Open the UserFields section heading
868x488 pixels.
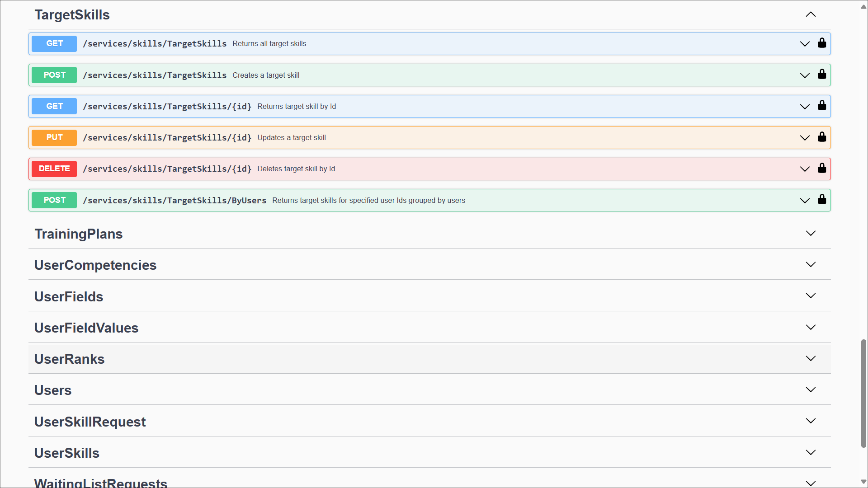pyautogui.click(x=69, y=296)
